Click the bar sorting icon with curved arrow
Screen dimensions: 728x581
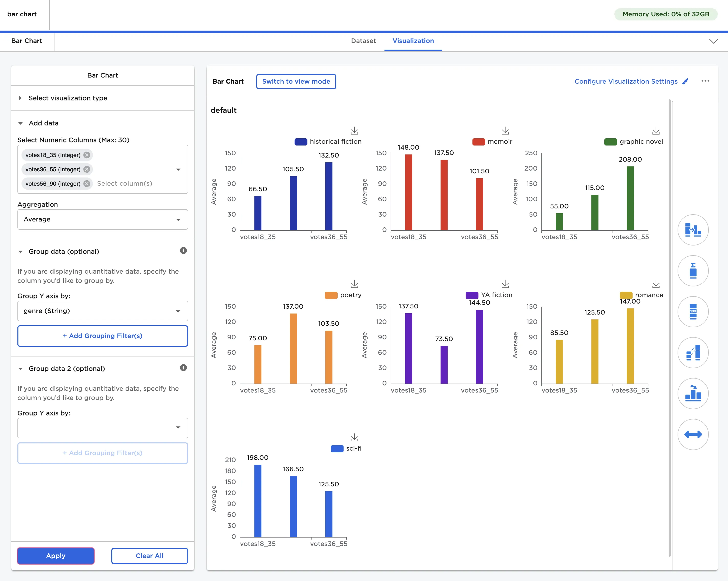pos(692,393)
